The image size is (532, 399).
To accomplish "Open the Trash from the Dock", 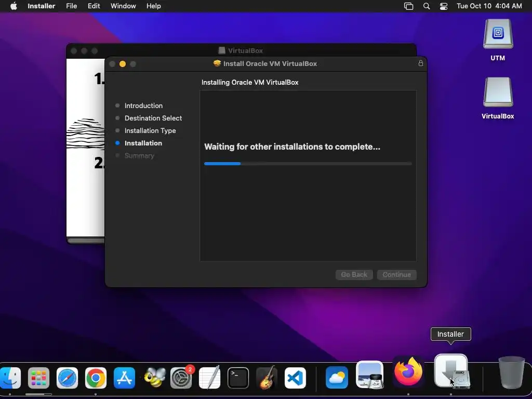I will pyautogui.click(x=511, y=373).
